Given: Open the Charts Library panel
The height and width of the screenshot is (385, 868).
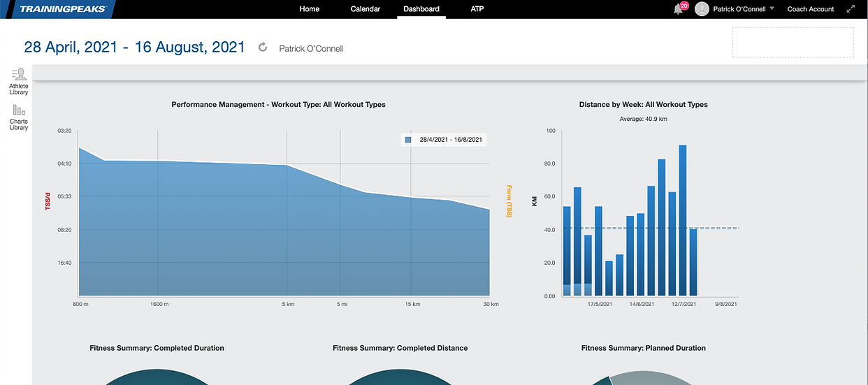Looking at the screenshot, I should click(19, 117).
